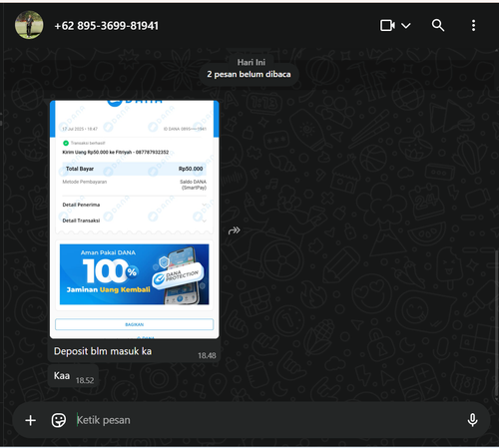Select message 'Deposit blm masuk ka'
The height and width of the screenshot is (448, 499).
pyautogui.click(x=103, y=351)
